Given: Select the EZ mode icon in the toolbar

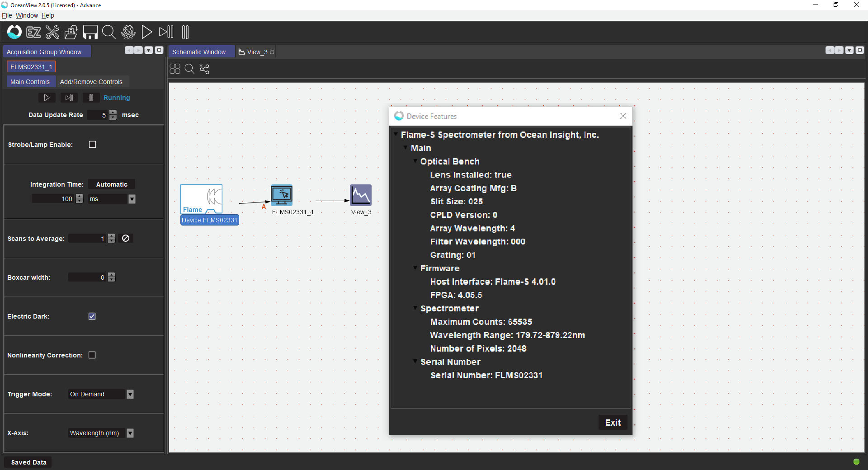Looking at the screenshot, I should [33, 32].
